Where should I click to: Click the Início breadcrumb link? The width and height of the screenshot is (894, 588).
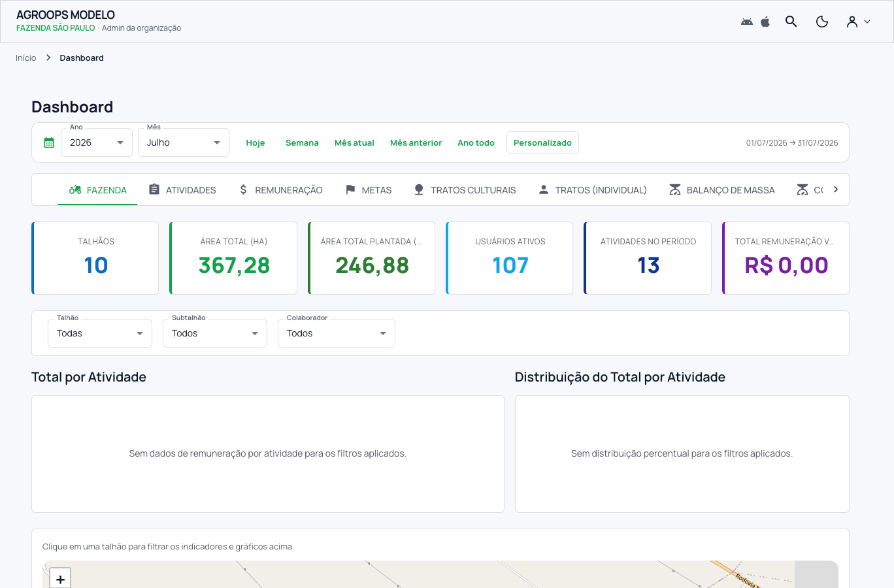[x=26, y=58]
